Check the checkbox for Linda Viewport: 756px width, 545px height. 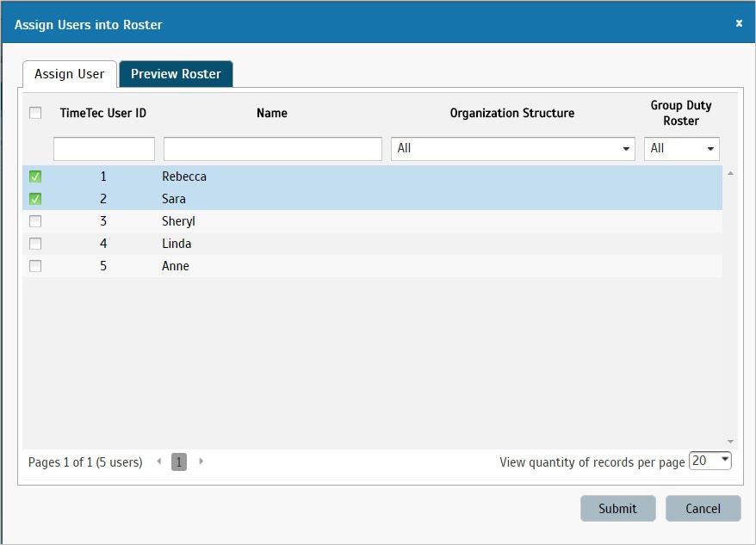coord(35,244)
